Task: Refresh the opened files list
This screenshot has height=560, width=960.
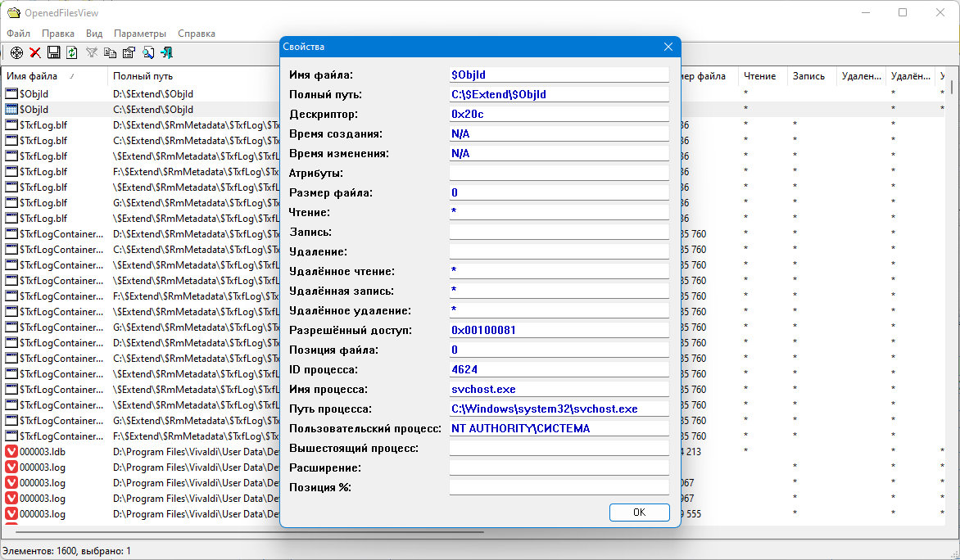Action: coord(71,52)
